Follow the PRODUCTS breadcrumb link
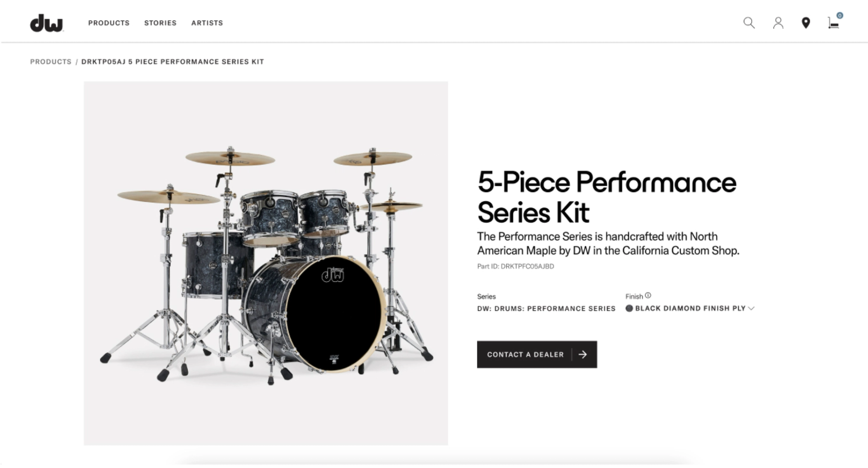868x468 pixels. click(50, 61)
